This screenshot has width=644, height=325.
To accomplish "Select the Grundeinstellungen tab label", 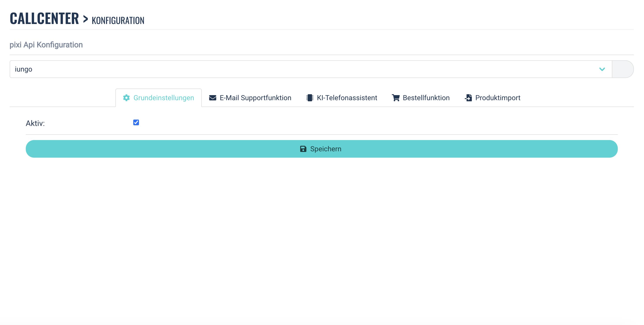I will tap(163, 98).
